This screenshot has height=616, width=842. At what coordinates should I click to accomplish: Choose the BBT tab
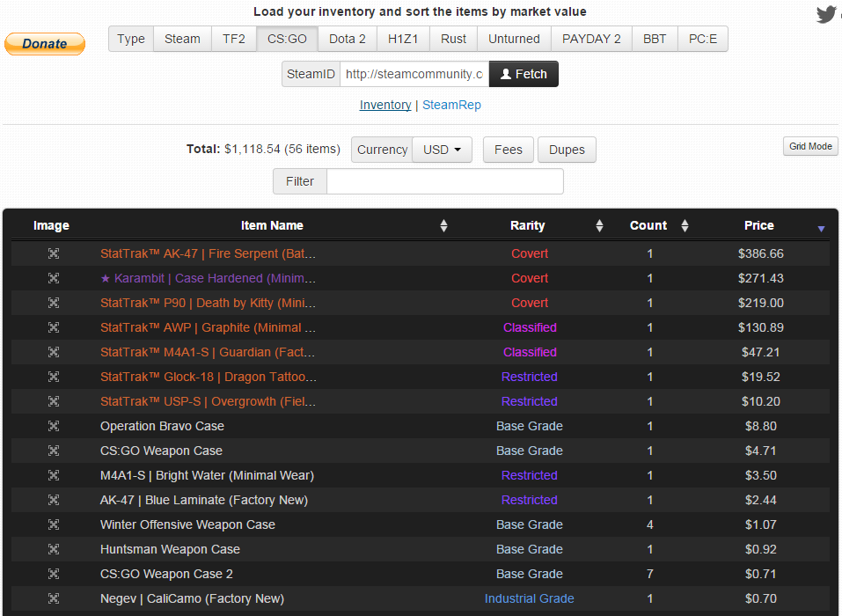[655, 39]
